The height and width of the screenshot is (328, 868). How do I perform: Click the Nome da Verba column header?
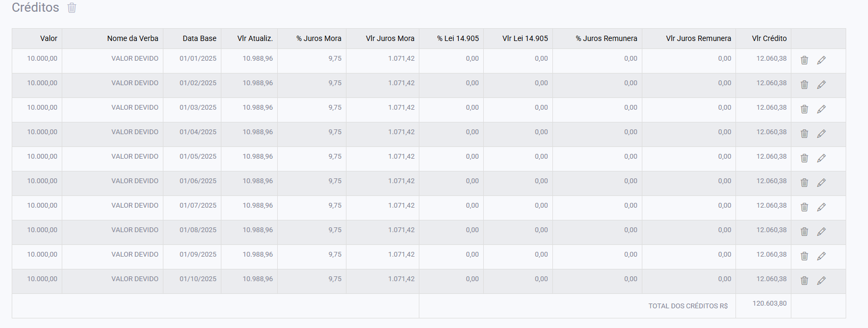pyautogui.click(x=133, y=38)
